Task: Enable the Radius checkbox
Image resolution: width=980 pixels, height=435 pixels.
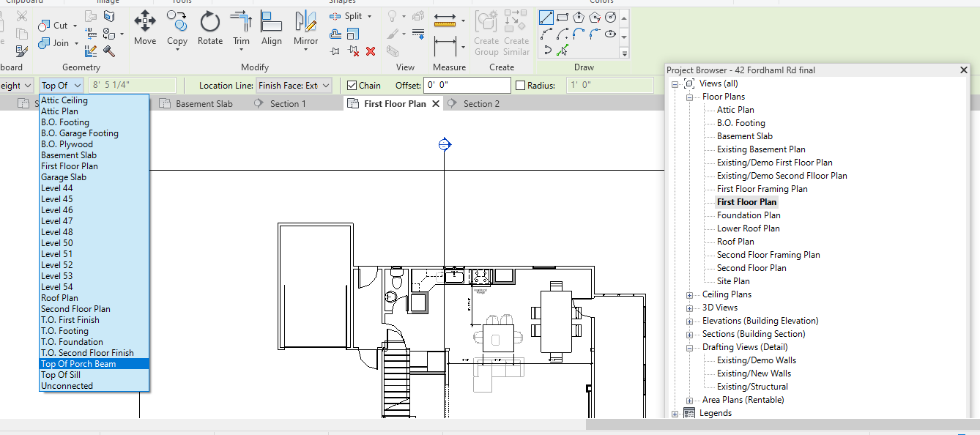Action: pos(521,86)
